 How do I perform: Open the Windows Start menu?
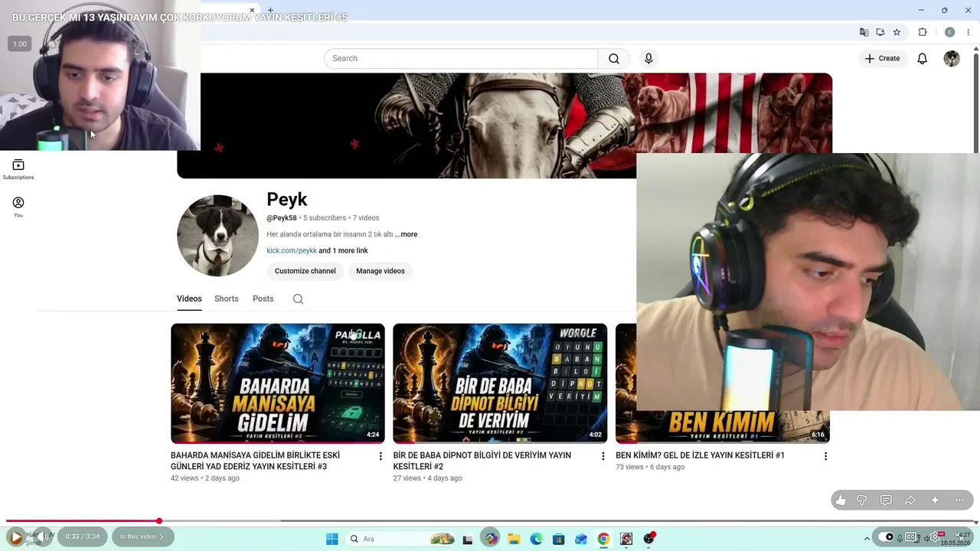click(x=332, y=539)
